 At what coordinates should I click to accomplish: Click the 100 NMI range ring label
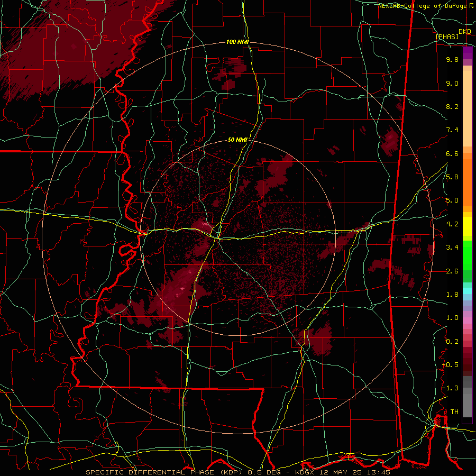click(237, 42)
